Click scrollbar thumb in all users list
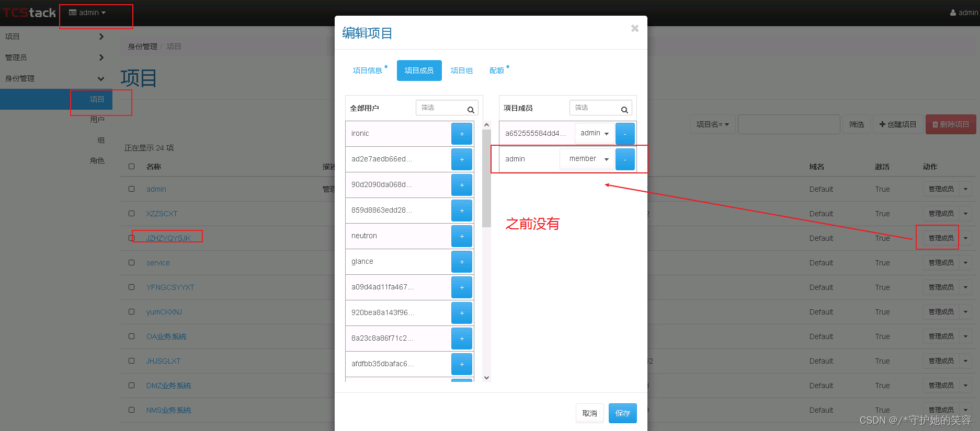The image size is (980, 431). (x=486, y=179)
